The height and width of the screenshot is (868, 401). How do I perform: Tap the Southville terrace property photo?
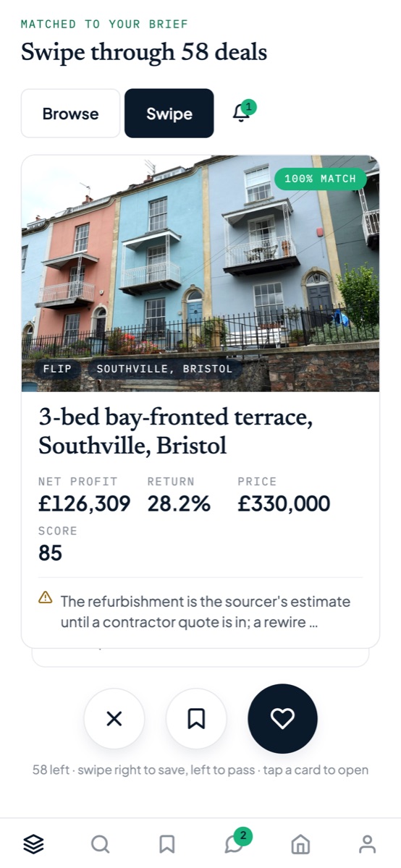click(x=200, y=273)
